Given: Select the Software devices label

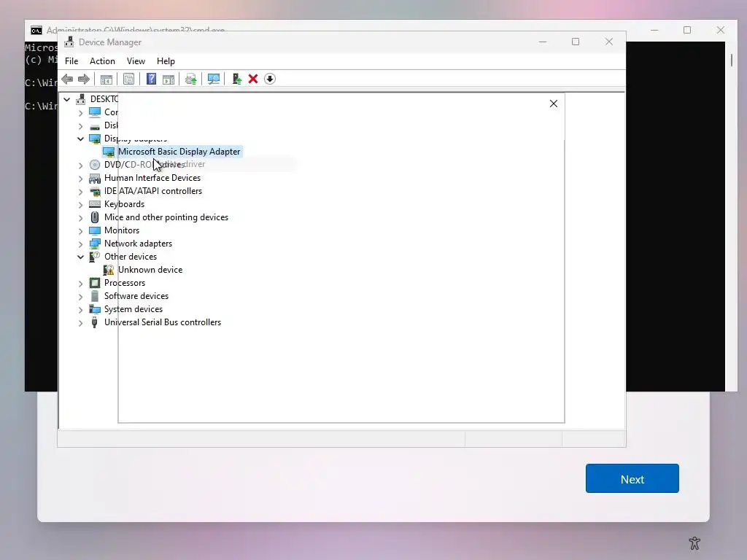Looking at the screenshot, I should click(136, 296).
